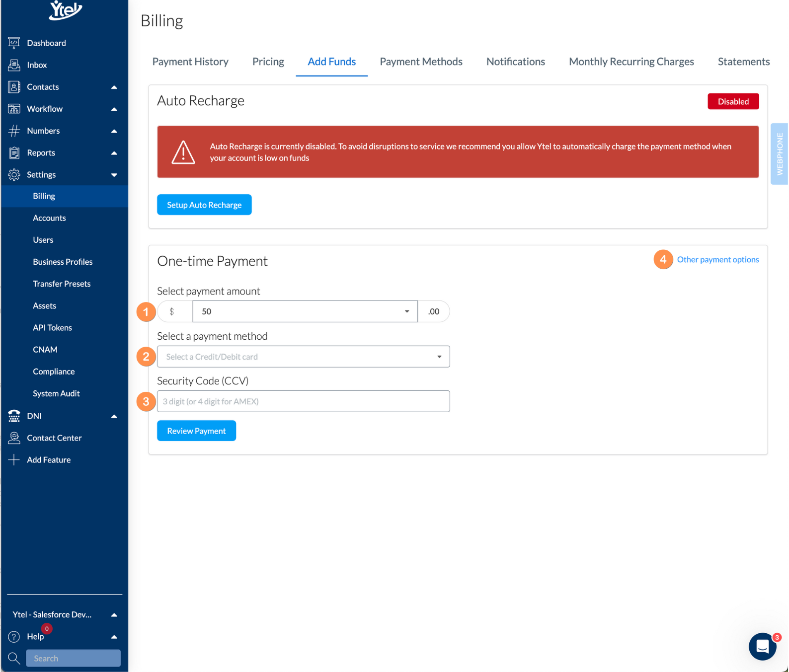Expand the Help menu arrow
The width and height of the screenshot is (789, 672).
click(114, 637)
